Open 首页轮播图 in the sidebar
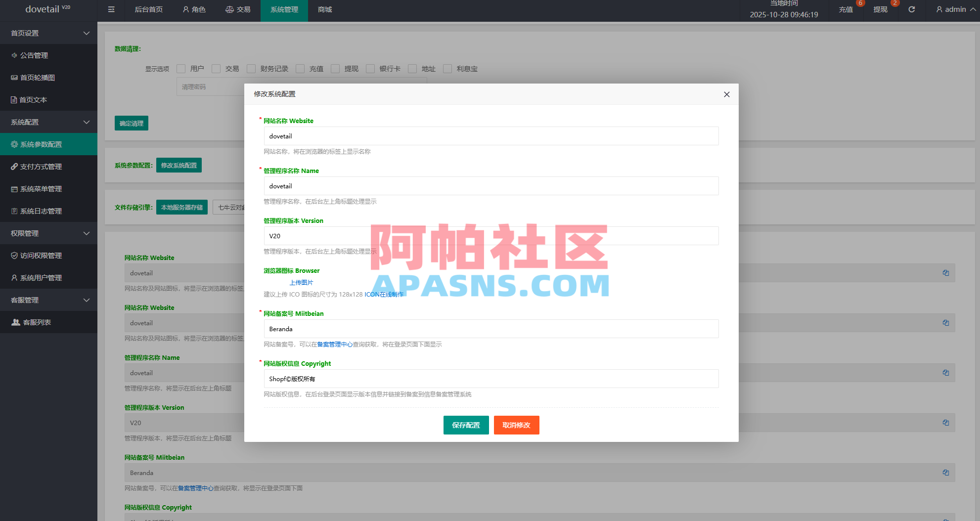Viewport: 980px width, 521px height. pos(48,78)
